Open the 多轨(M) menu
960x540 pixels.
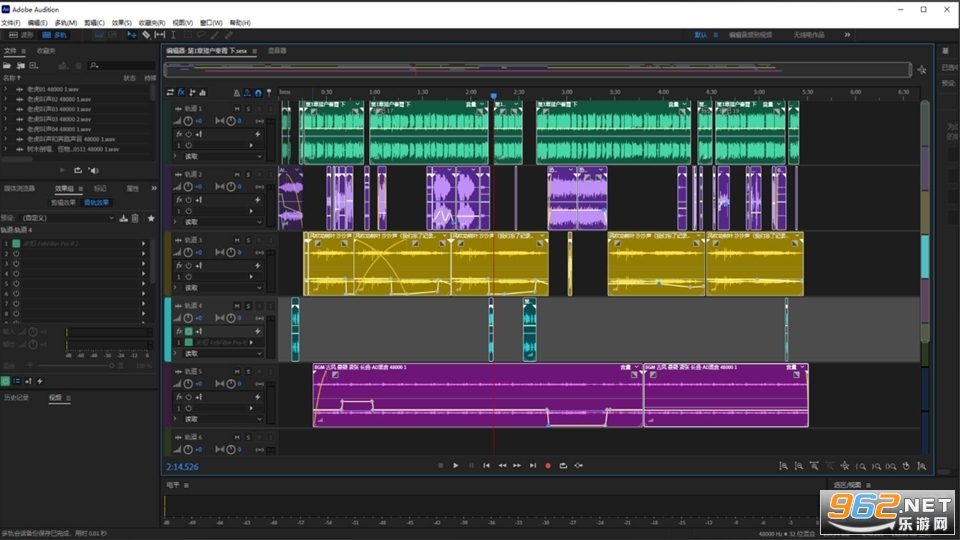pos(66,23)
